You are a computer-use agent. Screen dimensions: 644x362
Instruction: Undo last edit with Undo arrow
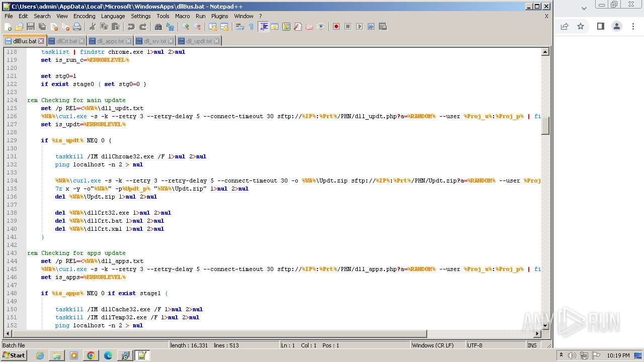(131, 27)
